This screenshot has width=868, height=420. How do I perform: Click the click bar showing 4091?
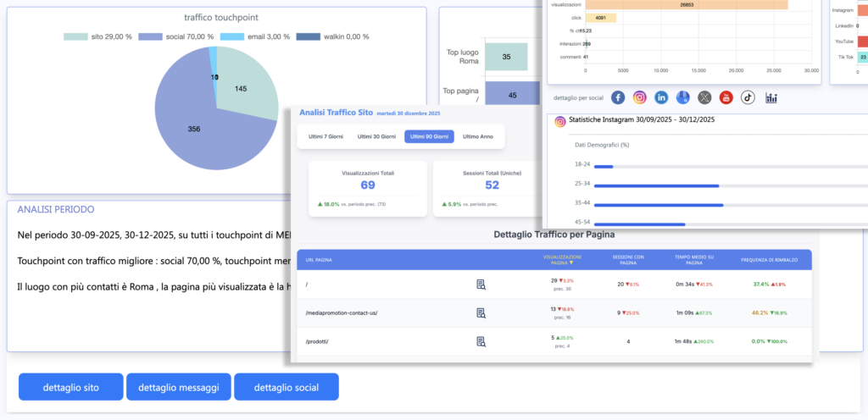(601, 18)
